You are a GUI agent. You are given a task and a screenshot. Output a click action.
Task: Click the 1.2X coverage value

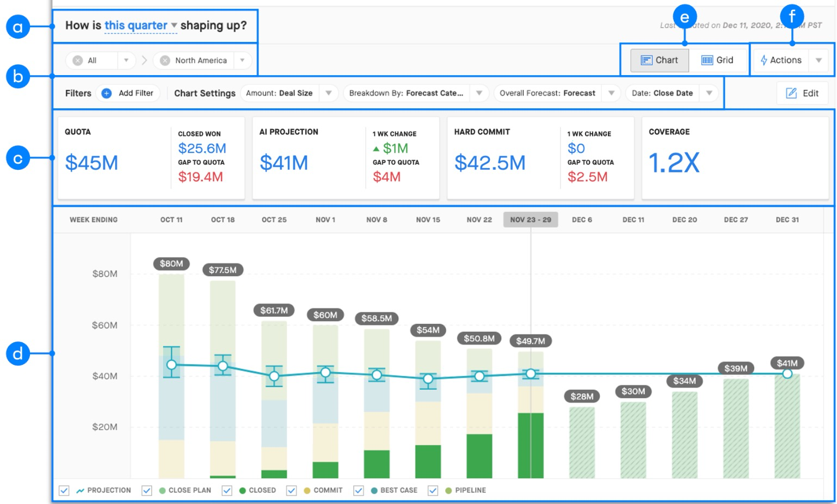(x=674, y=163)
